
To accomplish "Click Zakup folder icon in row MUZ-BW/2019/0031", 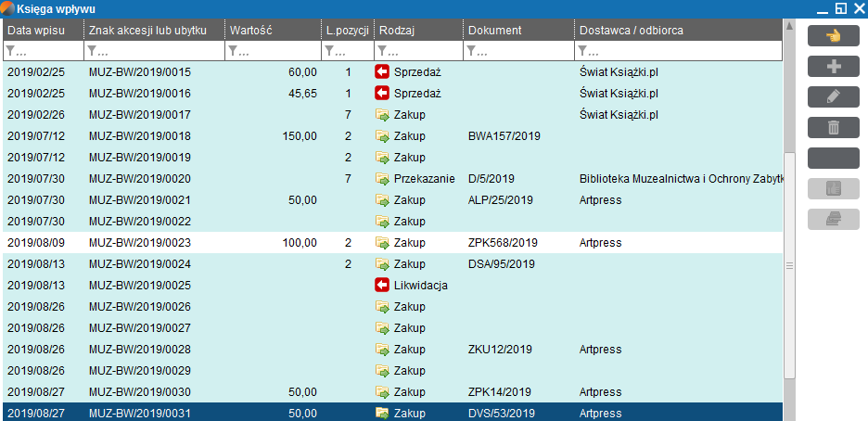I will 382,414.
